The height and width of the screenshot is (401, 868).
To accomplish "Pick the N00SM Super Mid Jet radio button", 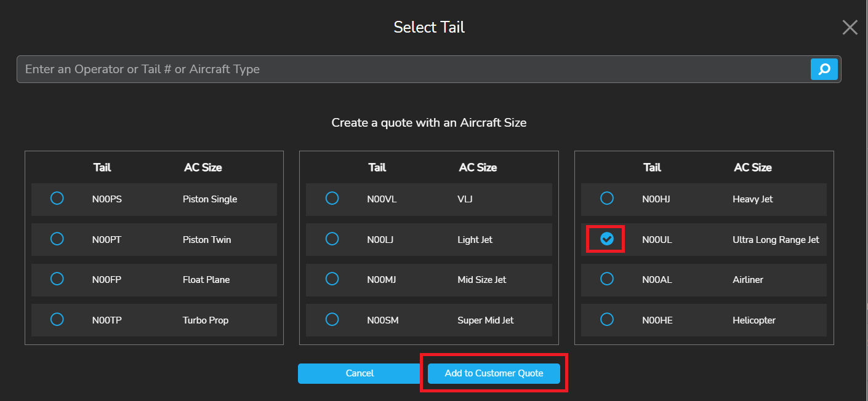I will click(332, 319).
